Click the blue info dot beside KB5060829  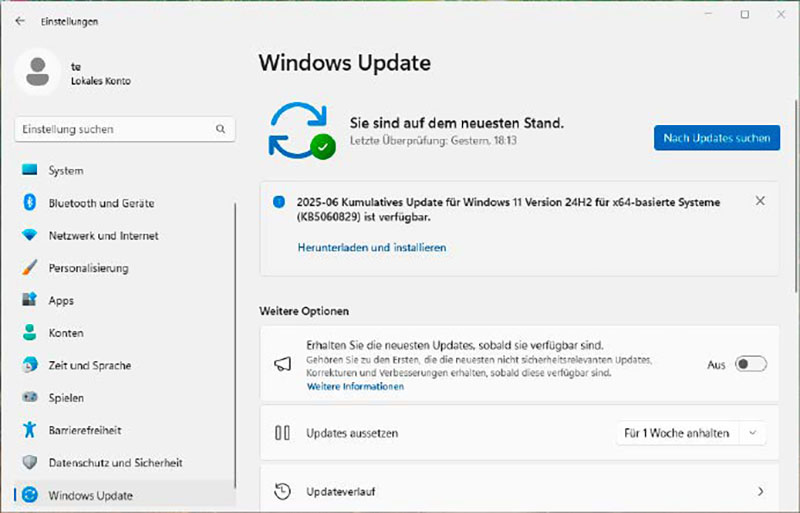[x=279, y=202]
